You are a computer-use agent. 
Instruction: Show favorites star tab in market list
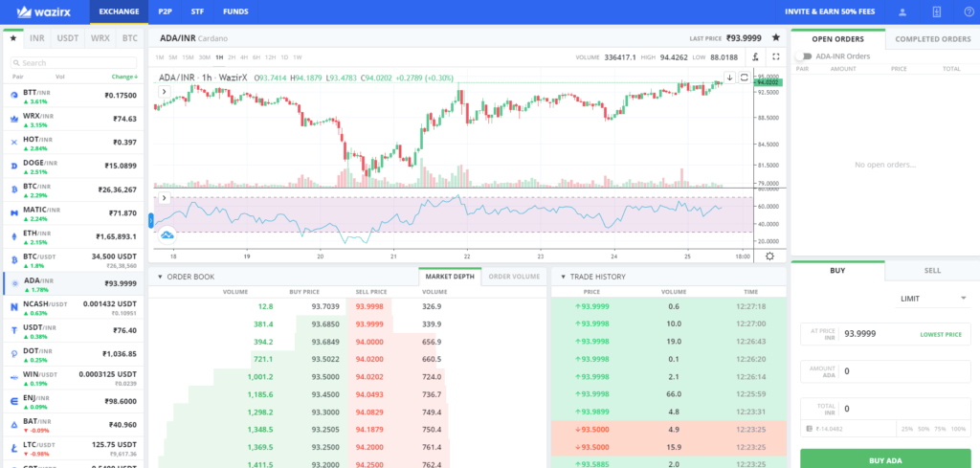[x=13, y=38]
